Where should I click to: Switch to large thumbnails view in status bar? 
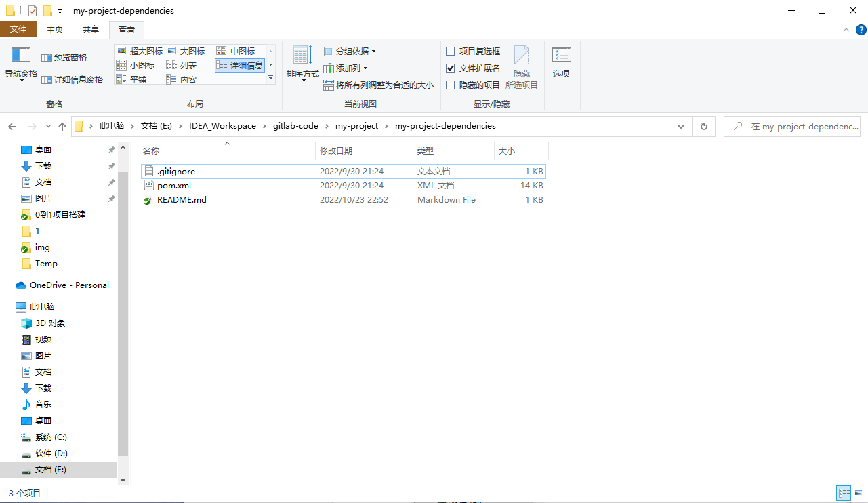858,493
